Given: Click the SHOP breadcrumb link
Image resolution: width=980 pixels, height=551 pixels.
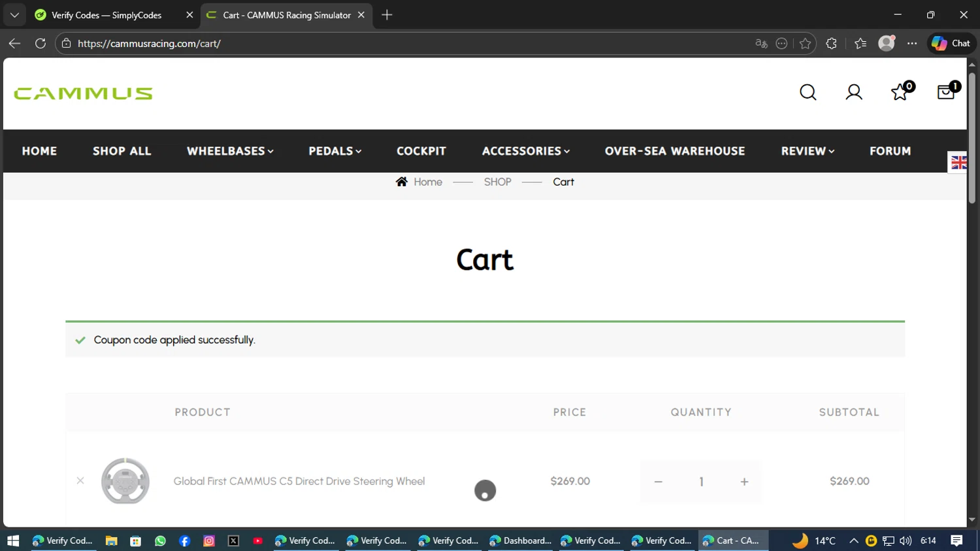Looking at the screenshot, I should (x=498, y=182).
